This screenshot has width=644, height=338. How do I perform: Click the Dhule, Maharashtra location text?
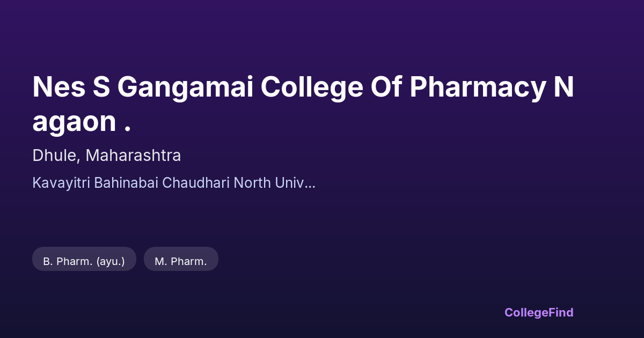[x=106, y=156]
